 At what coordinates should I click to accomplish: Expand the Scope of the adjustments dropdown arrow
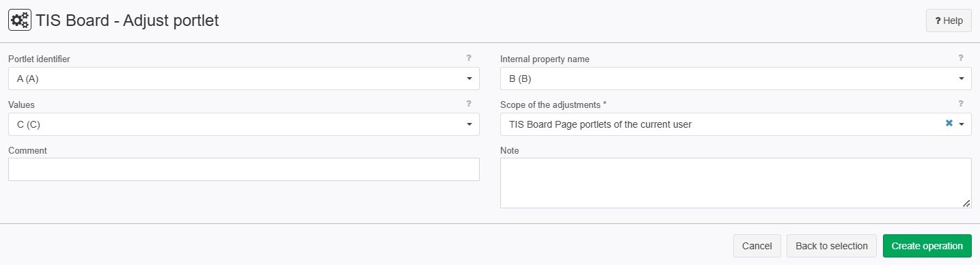pyautogui.click(x=962, y=124)
